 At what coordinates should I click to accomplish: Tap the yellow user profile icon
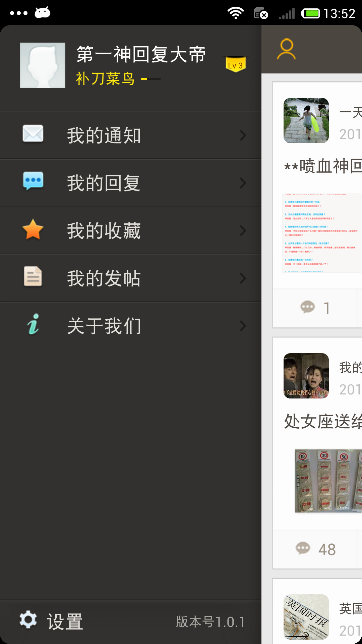coord(286,49)
